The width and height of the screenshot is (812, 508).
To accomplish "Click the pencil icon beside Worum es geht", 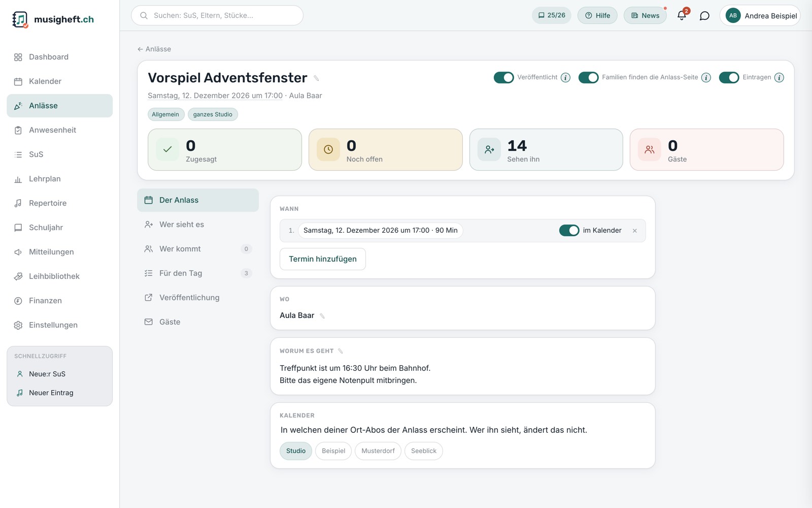I will point(341,351).
